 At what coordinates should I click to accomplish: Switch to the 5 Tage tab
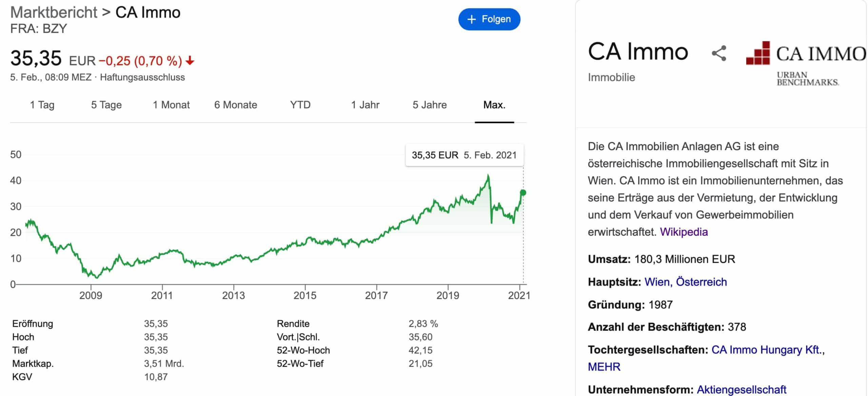[106, 105]
